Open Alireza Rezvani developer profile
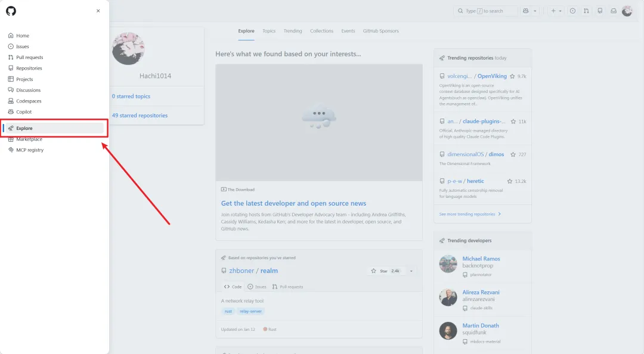This screenshot has width=644, height=354. point(481,293)
